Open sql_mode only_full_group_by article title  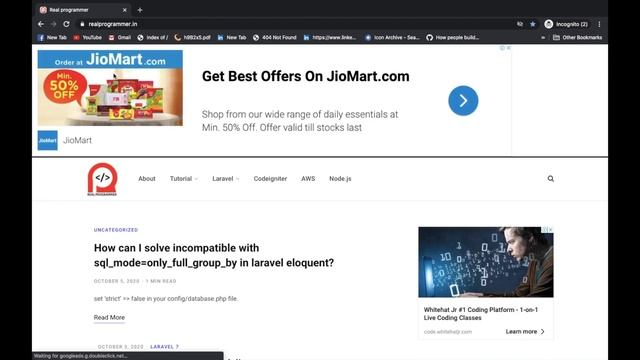tap(214, 255)
